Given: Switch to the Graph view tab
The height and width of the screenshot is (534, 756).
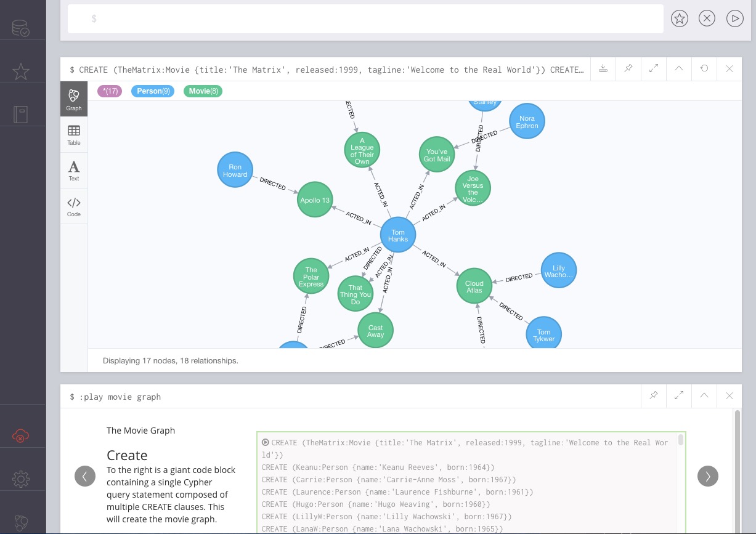Looking at the screenshot, I should coord(74,99).
